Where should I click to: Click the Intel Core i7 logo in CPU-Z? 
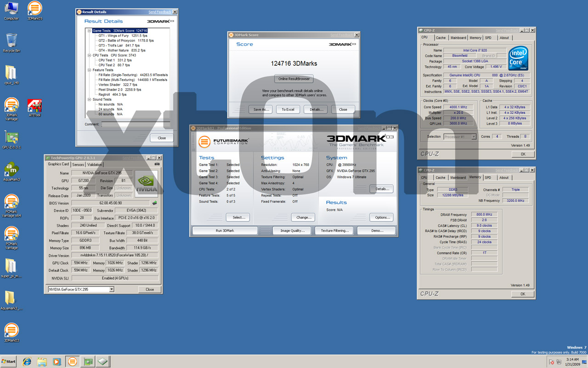pyautogui.click(x=518, y=58)
